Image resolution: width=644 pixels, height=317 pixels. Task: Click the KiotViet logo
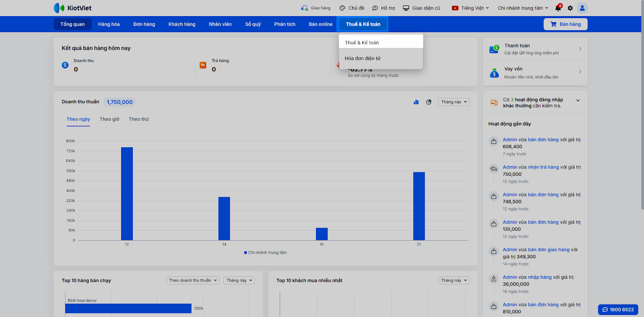click(x=72, y=8)
